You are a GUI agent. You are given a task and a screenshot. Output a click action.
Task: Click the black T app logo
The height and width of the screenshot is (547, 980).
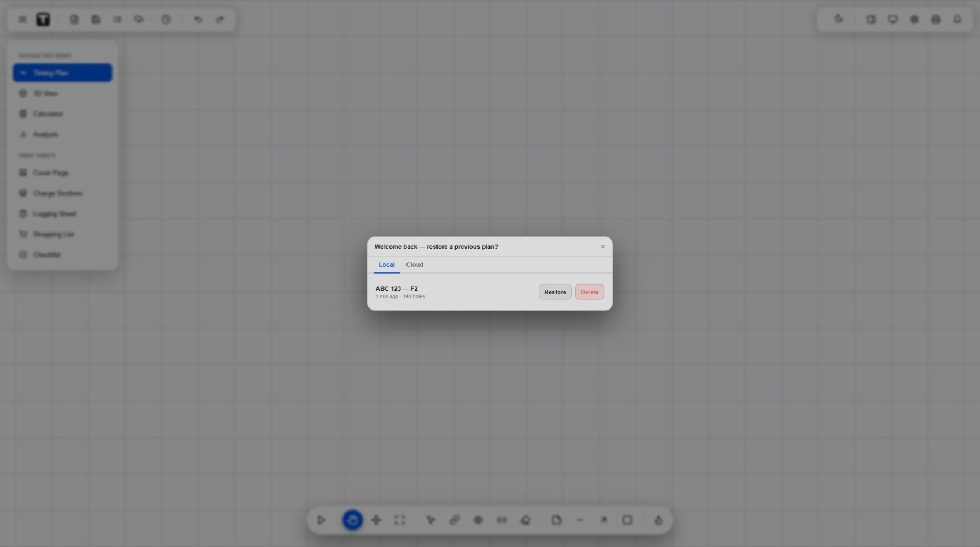[43, 20]
